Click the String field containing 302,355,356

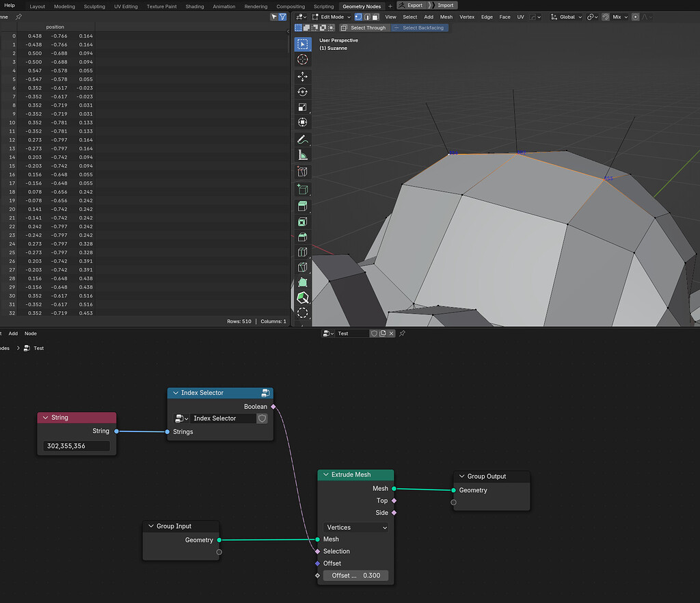coord(77,446)
